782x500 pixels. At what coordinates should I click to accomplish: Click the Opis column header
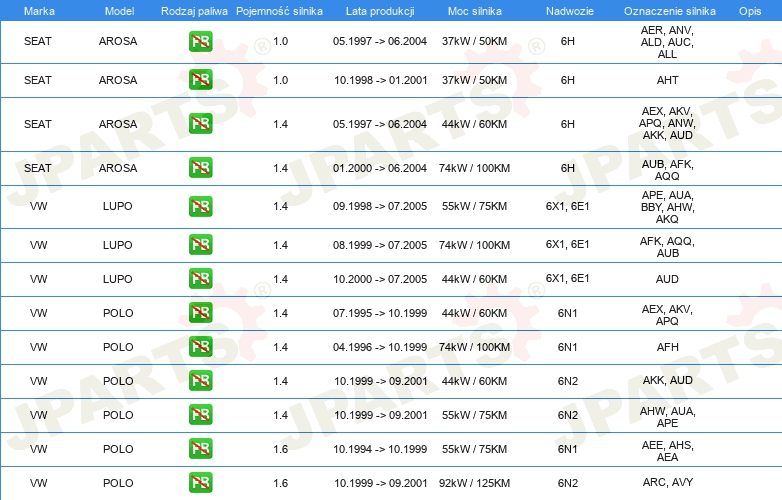750,11
